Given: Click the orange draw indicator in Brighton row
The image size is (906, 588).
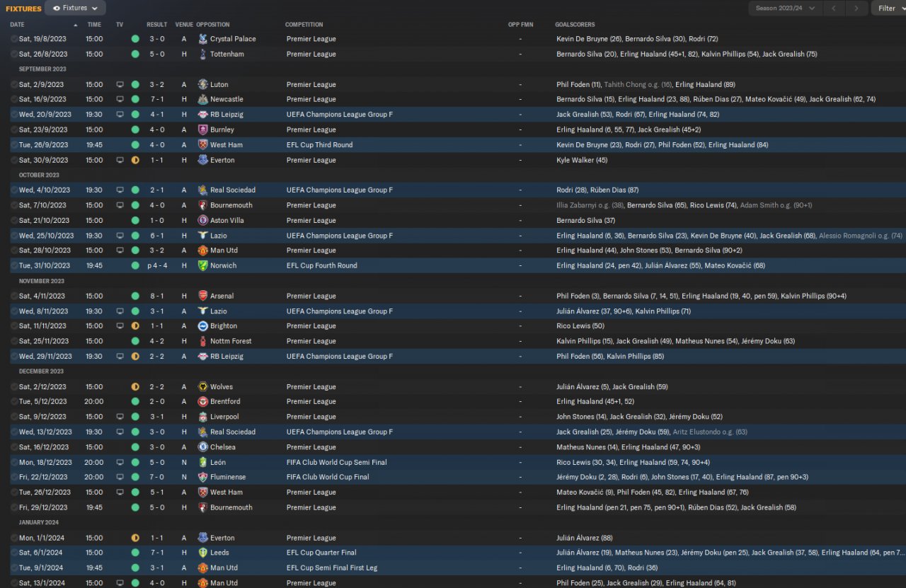Looking at the screenshot, I should (x=135, y=326).
